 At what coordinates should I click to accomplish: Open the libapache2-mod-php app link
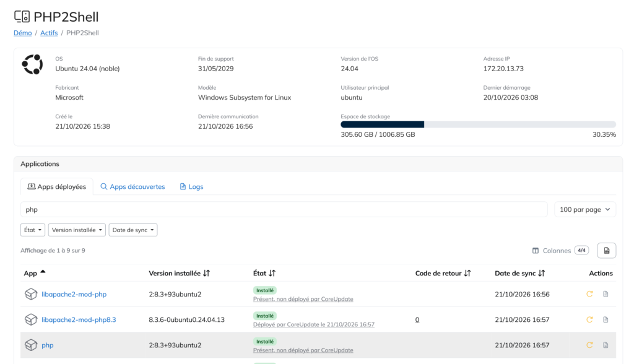coord(74,295)
